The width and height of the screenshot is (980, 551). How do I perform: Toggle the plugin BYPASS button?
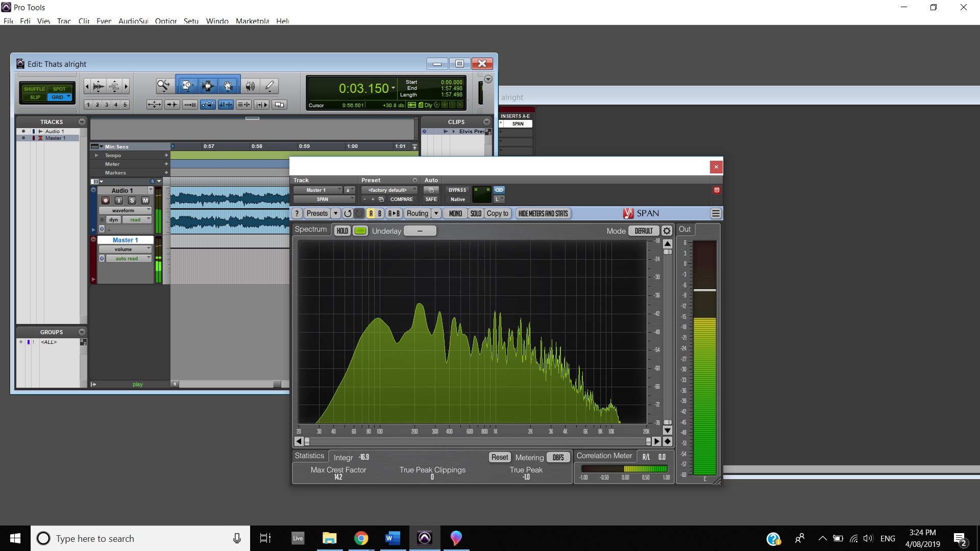[x=457, y=190]
